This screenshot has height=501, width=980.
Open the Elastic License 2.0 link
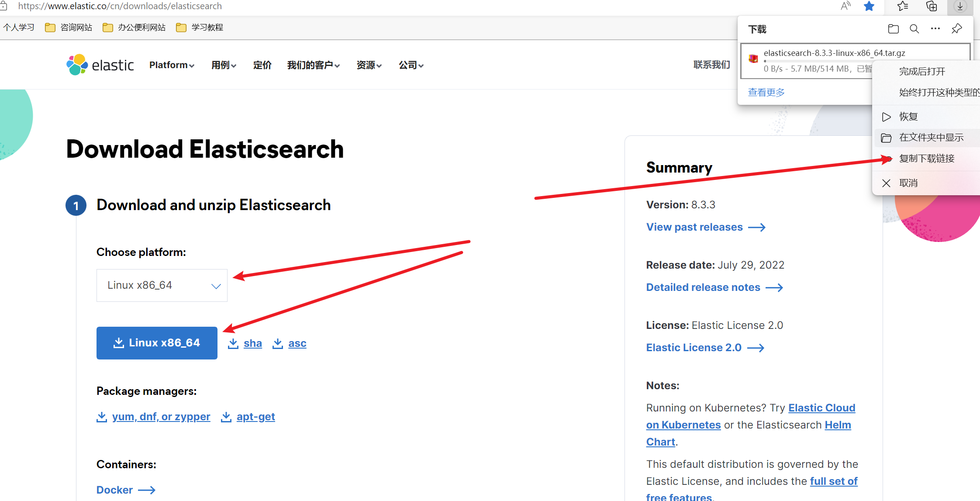(705, 348)
